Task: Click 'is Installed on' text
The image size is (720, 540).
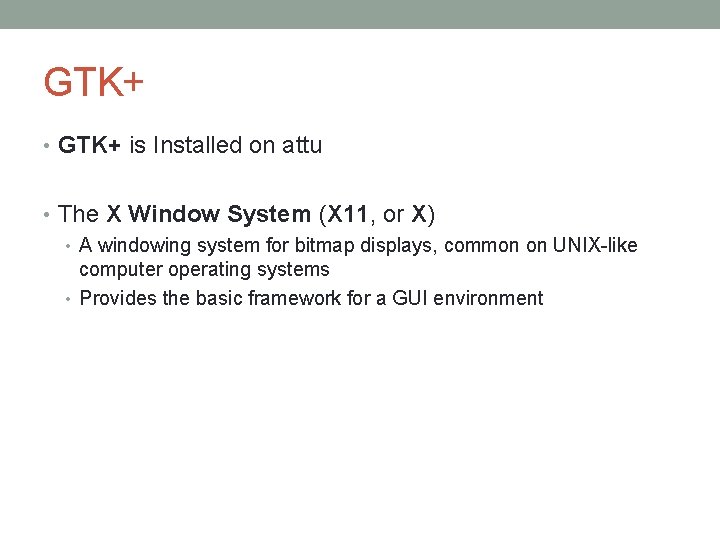Action: click(x=202, y=145)
